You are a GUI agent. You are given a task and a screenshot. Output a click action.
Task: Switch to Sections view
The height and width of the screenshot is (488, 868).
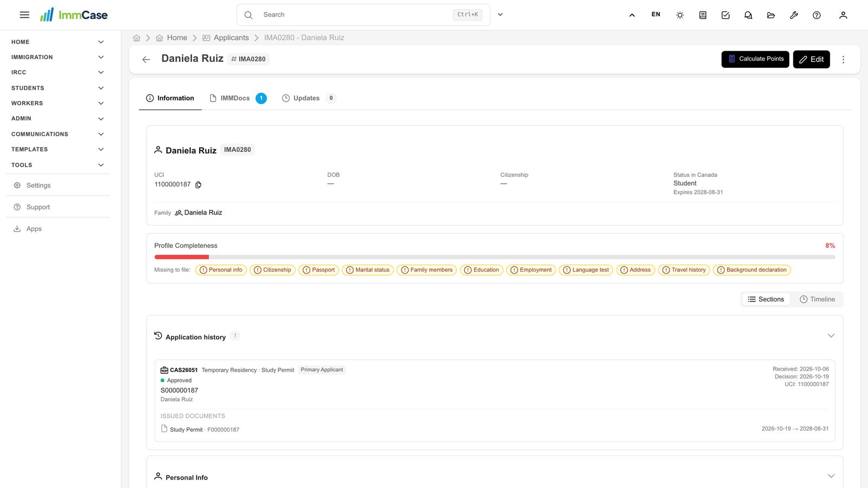coord(765,299)
